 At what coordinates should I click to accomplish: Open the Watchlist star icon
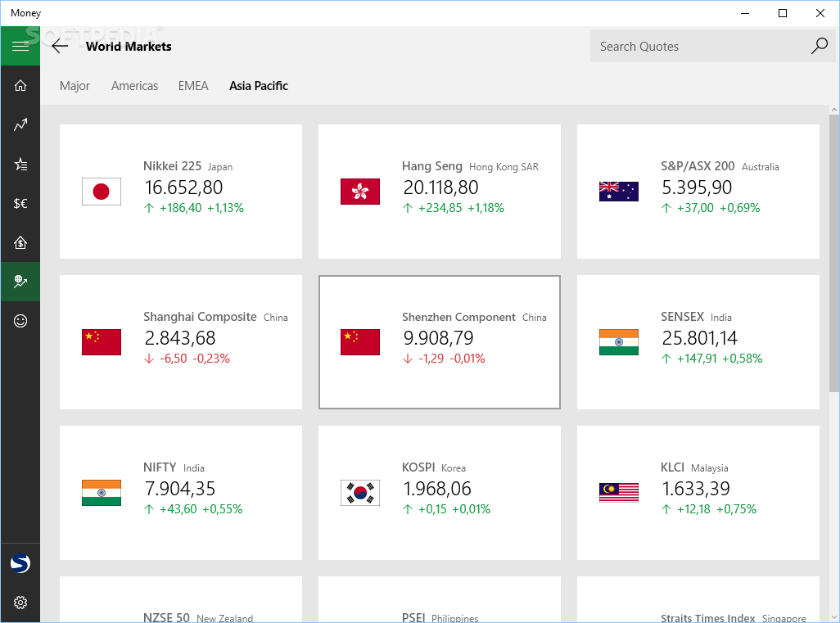[20, 164]
